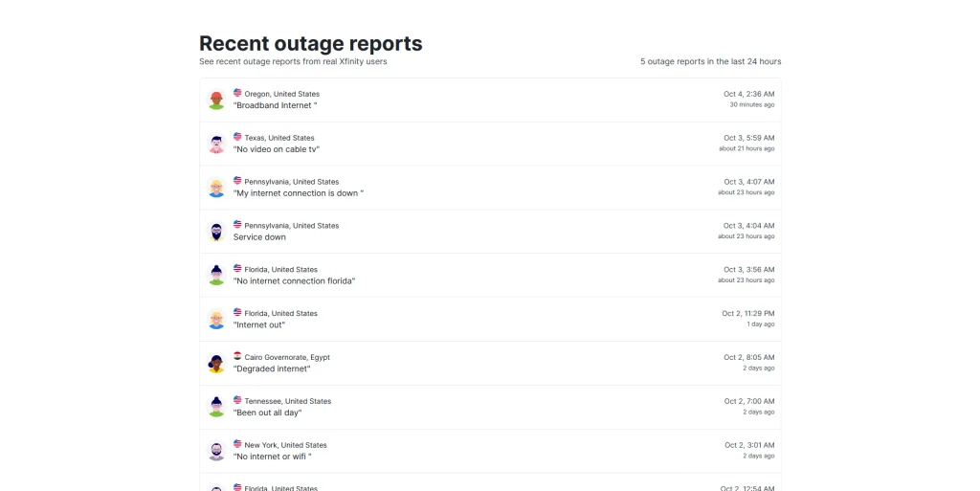The height and width of the screenshot is (491, 980).
Task: Click the "30 minutes ago" label
Action: (752, 105)
